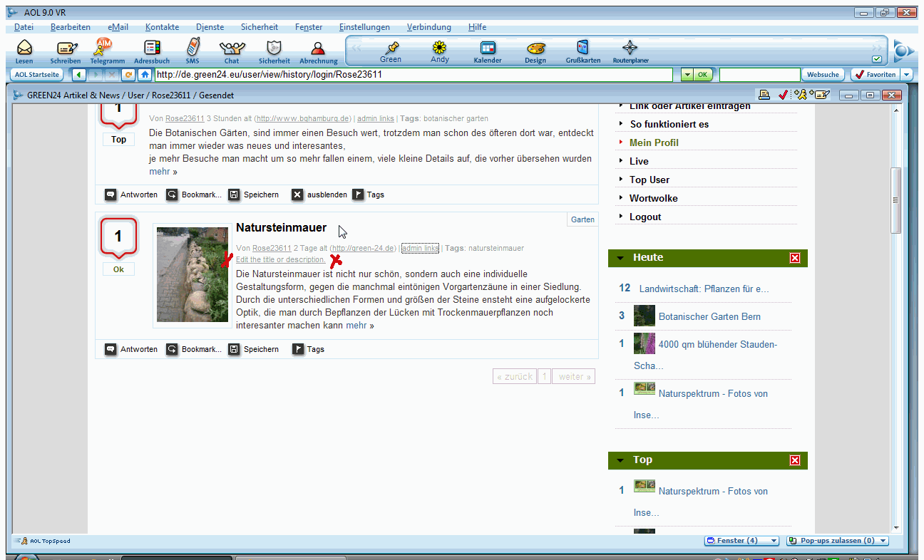924x560 pixels.
Task: Open the Adressbuch icon
Action: pyautogui.click(x=152, y=50)
